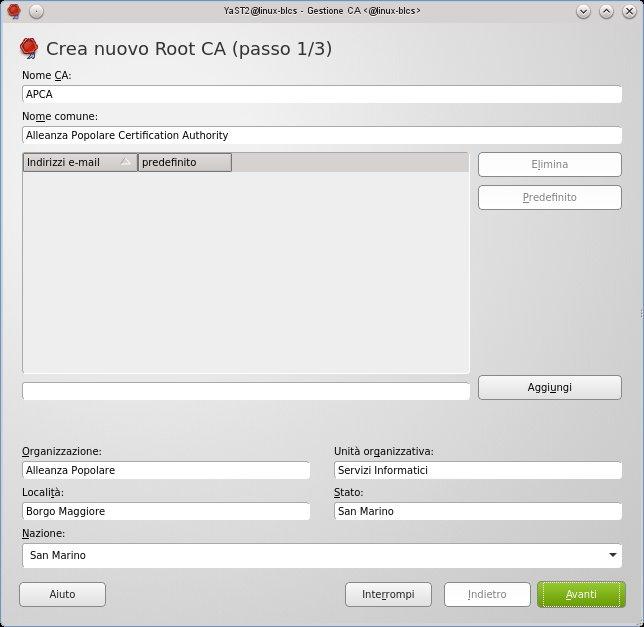Click the Aggiungi button

(x=549, y=387)
